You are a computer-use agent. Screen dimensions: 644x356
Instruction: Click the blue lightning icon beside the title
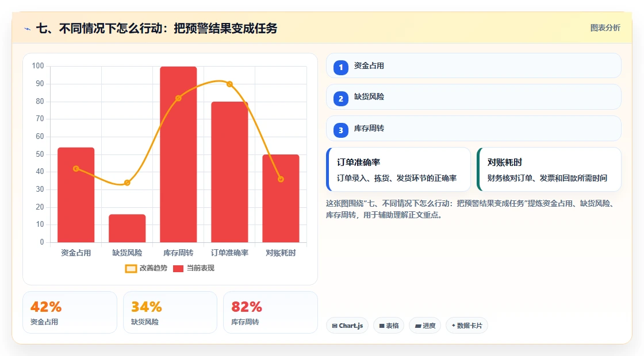(x=28, y=29)
